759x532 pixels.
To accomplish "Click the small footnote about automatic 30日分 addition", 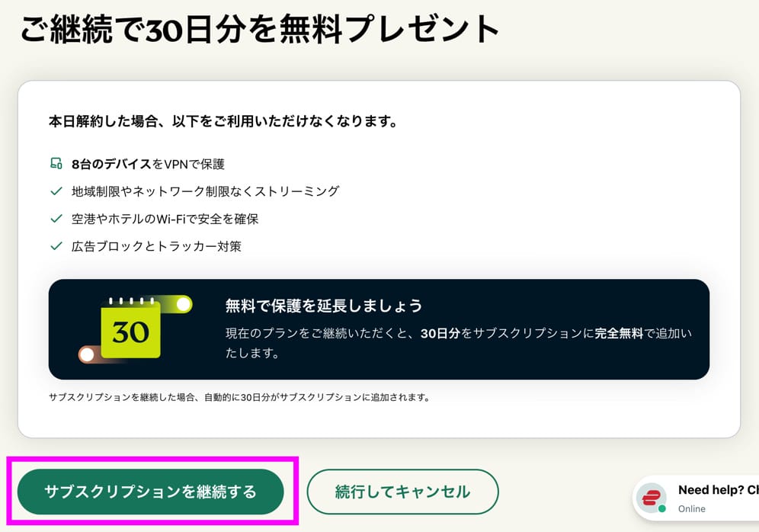I will pos(239,397).
